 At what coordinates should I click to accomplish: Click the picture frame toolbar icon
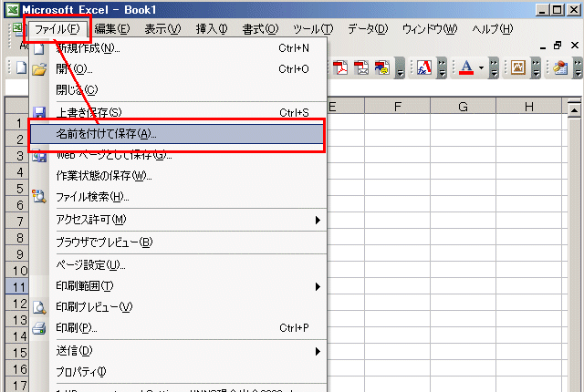point(518,67)
